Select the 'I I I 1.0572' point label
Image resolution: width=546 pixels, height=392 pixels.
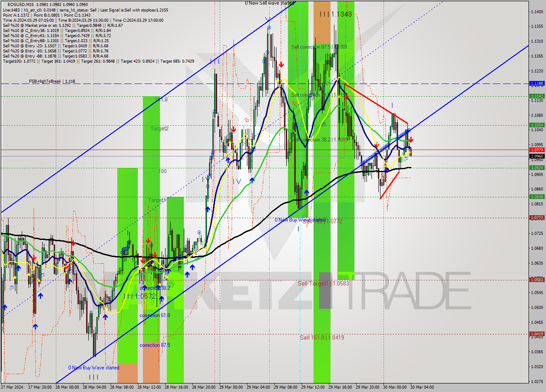click(x=140, y=296)
